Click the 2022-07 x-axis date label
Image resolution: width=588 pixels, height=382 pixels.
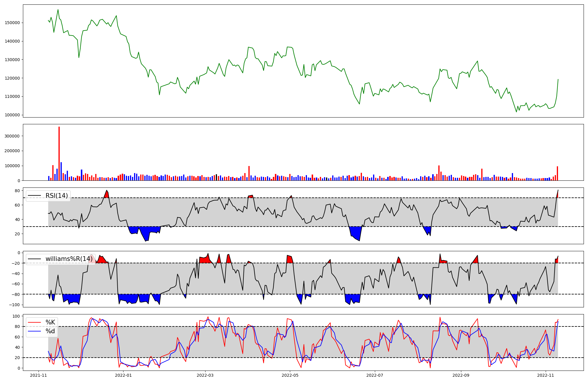click(375, 375)
